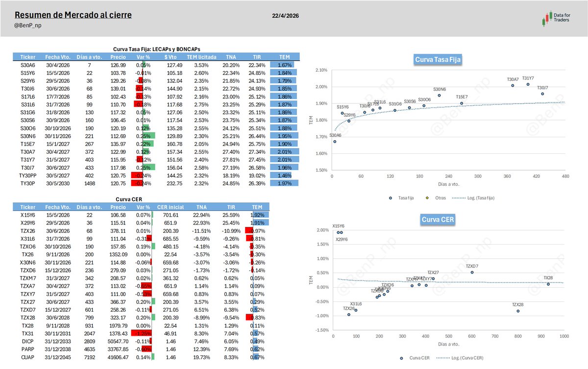Click the date 22/4/2026 in header
The width and height of the screenshot is (588, 369).
286,16
